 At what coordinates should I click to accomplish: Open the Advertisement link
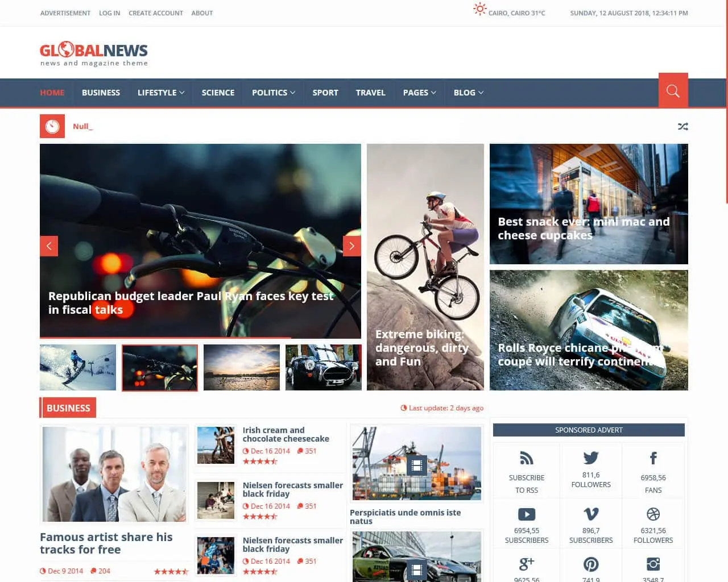pyautogui.click(x=65, y=13)
